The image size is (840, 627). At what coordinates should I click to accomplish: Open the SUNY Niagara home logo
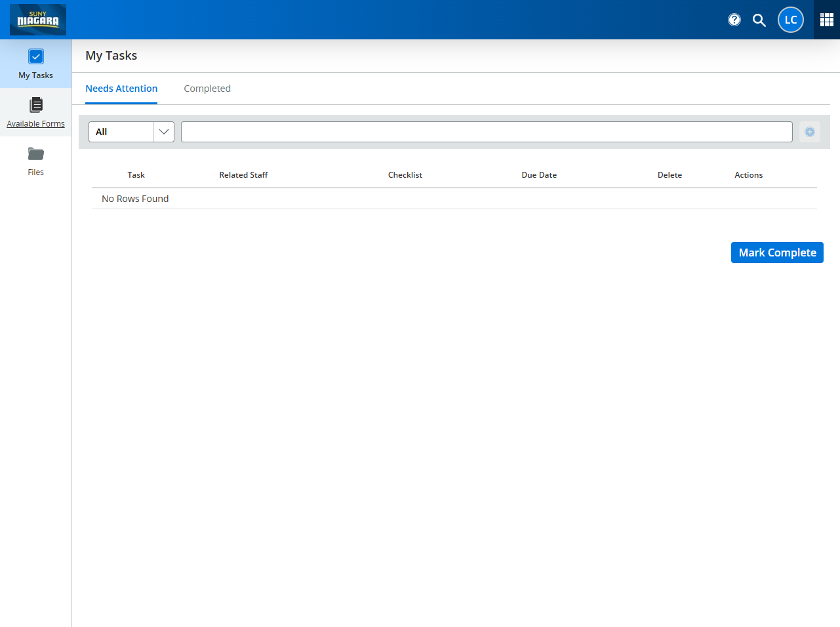pyautogui.click(x=38, y=20)
